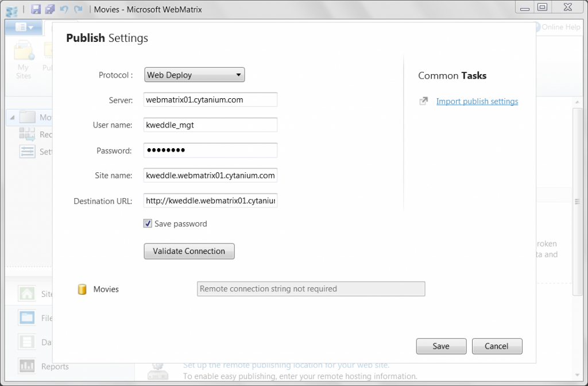The width and height of the screenshot is (588, 386).
Task: Switch to the Files workspace icon
Action: click(x=27, y=318)
